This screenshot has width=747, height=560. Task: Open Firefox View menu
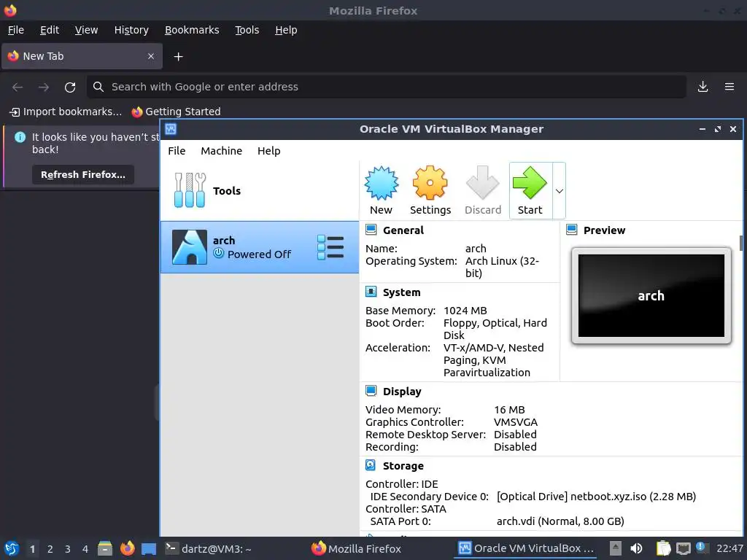click(x=86, y=30)
